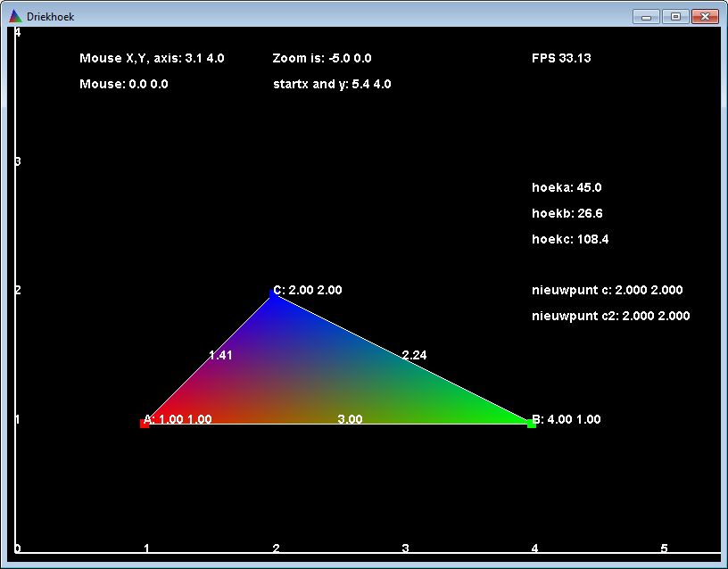Click the 2.24 side length label
This screenshot has height=569, width=728.
[x=414, y=355]
